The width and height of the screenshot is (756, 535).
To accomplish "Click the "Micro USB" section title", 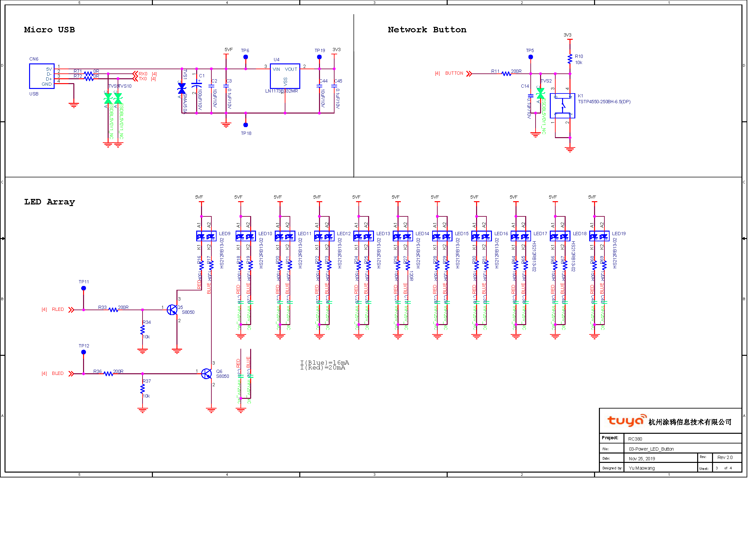I will (x=49, y=30).
